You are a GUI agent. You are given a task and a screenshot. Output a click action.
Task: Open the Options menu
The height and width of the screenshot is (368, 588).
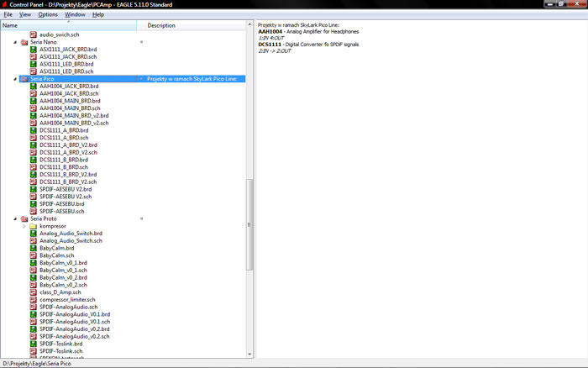coord(48,14)
